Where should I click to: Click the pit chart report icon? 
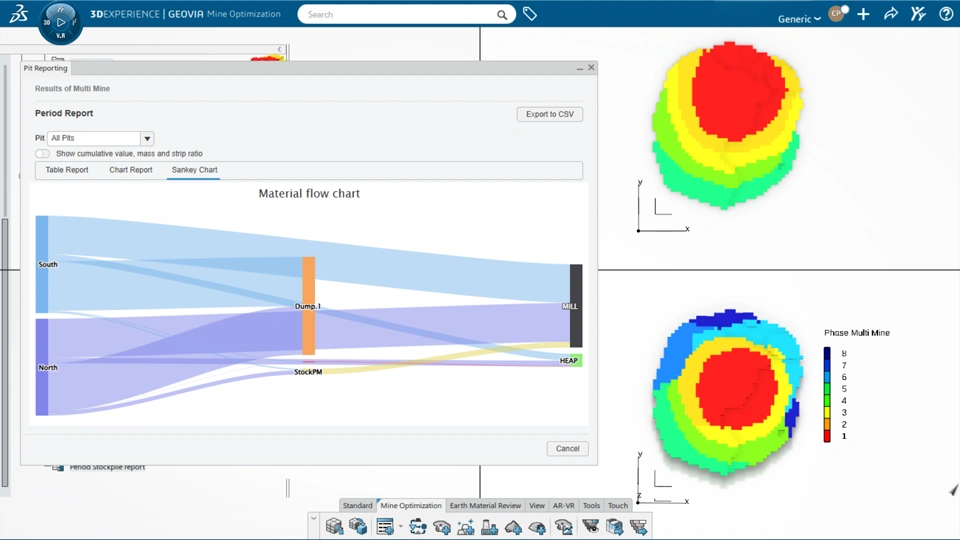point(563,527)
